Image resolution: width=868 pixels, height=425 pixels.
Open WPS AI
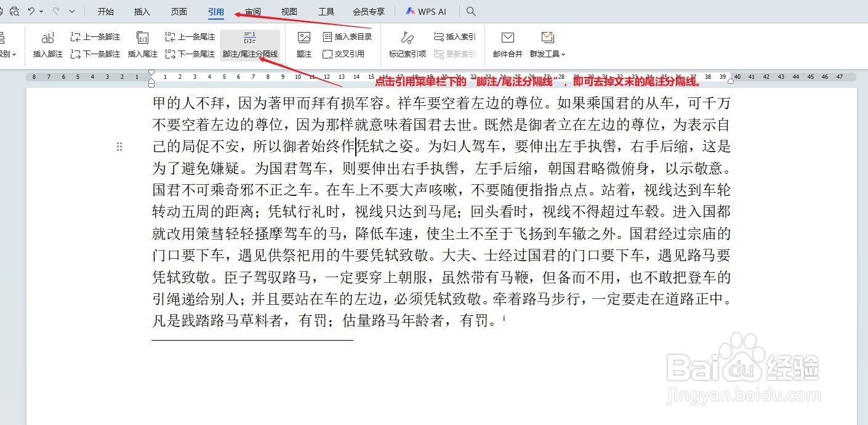pos(425,11)
